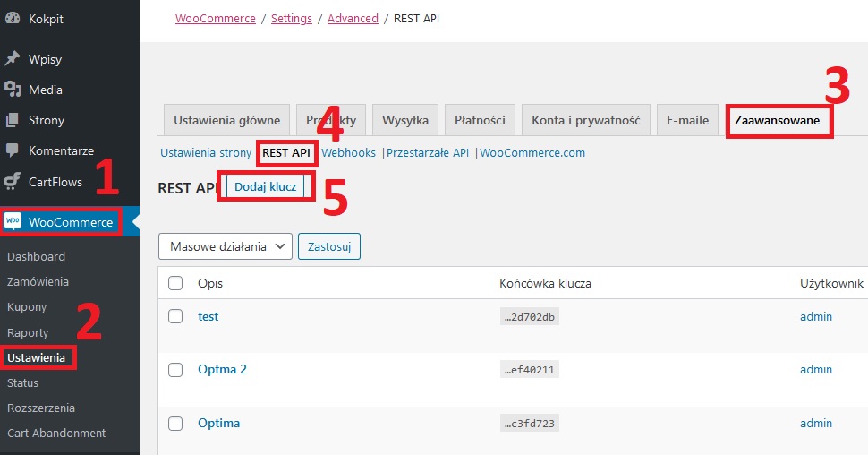Image resolution: width=868 pixels, height=455 pixels.
Task: Open Kupony submenu item
Action: (27, 306)
